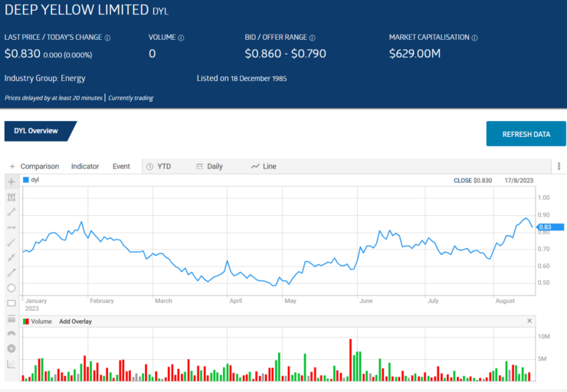Click the Listed on 18 December 1985 text

(241, 78)
